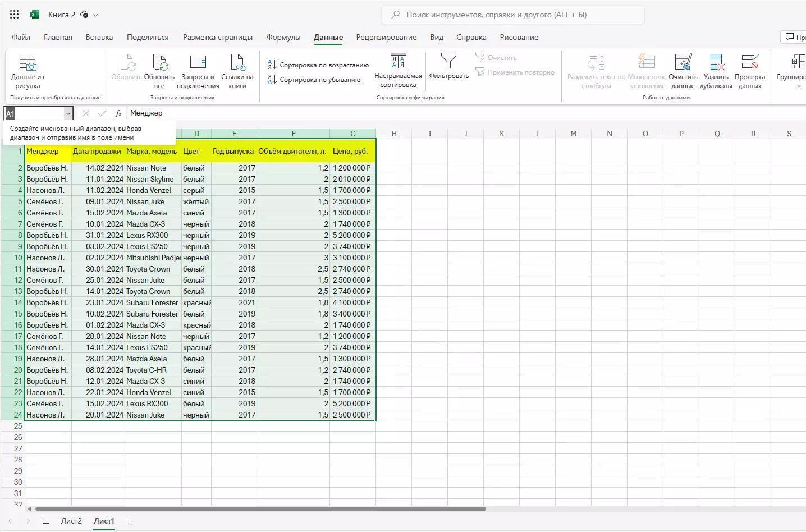
Task: Click Sort Ascending button
Action: tap(318, 65)
